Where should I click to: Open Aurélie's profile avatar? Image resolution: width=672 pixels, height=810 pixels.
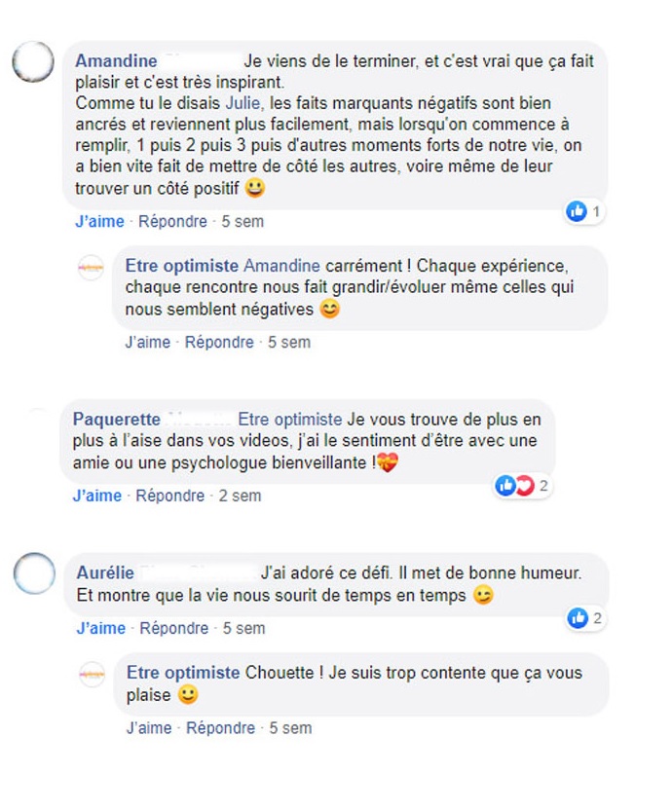pos(34,572)
